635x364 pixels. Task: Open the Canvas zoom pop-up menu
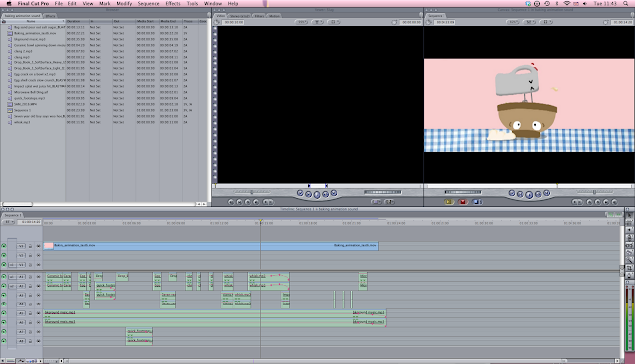coord(513,22)
